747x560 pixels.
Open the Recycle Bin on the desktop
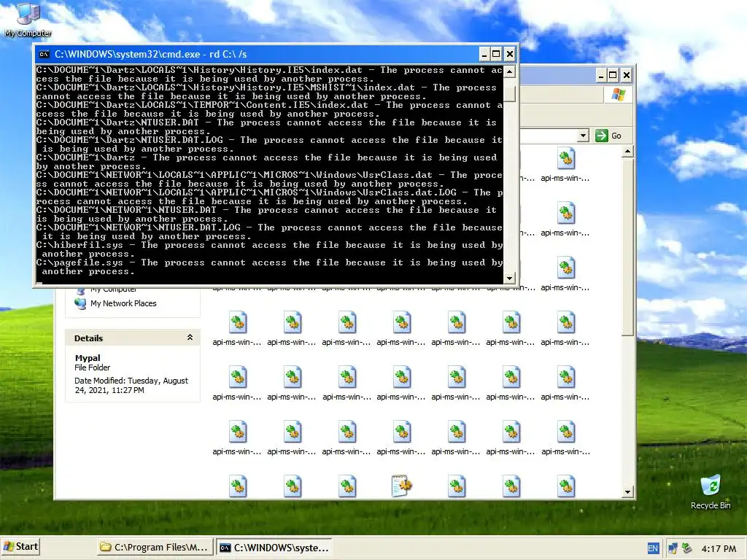coord(711,492)
